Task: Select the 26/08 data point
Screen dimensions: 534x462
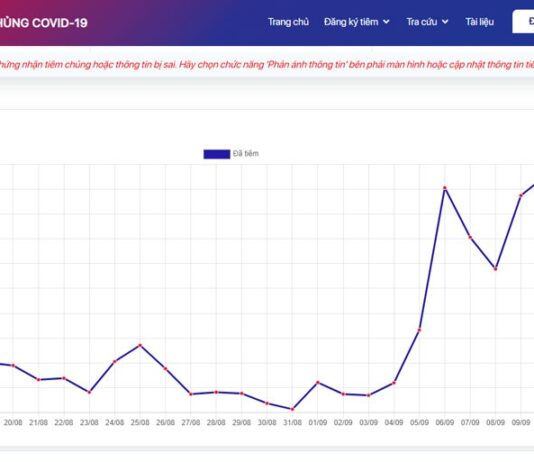Action: [166, 369]
